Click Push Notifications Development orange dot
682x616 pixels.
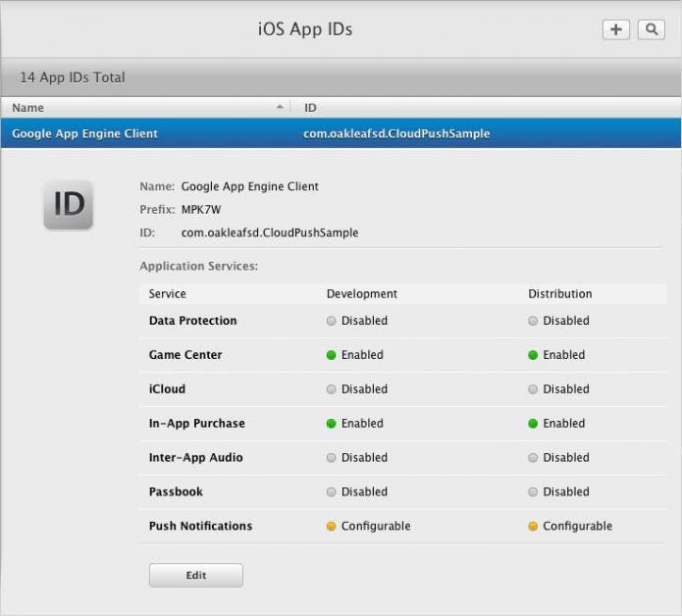[x=331, y=527]
